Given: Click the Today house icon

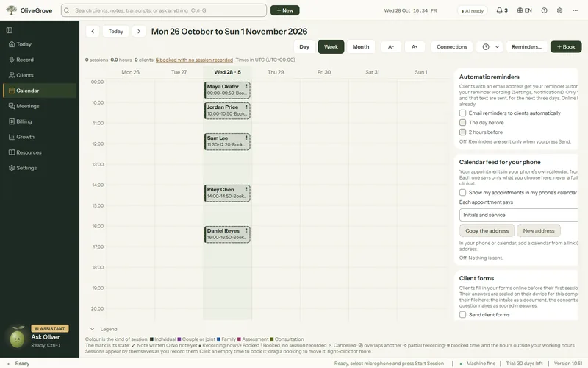Looking at the screenshot, I should [x=12, y=44].
